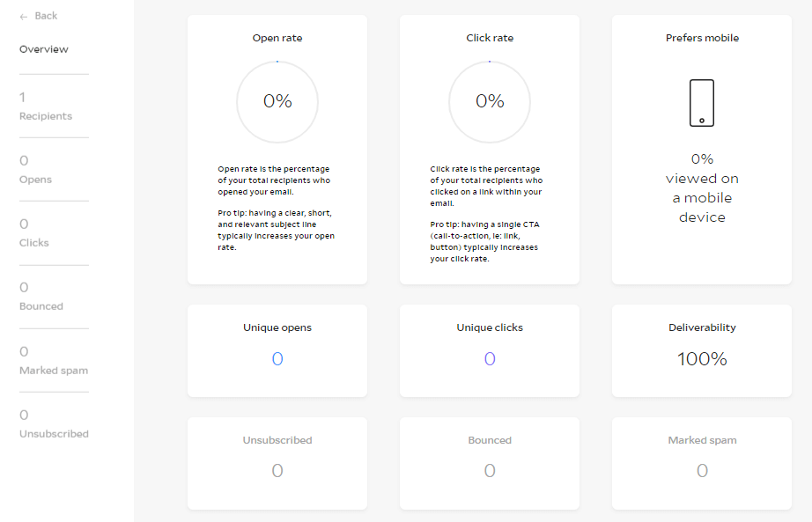
Task: Click the Marked spam stats card
Action: click(x=702, y=462)
